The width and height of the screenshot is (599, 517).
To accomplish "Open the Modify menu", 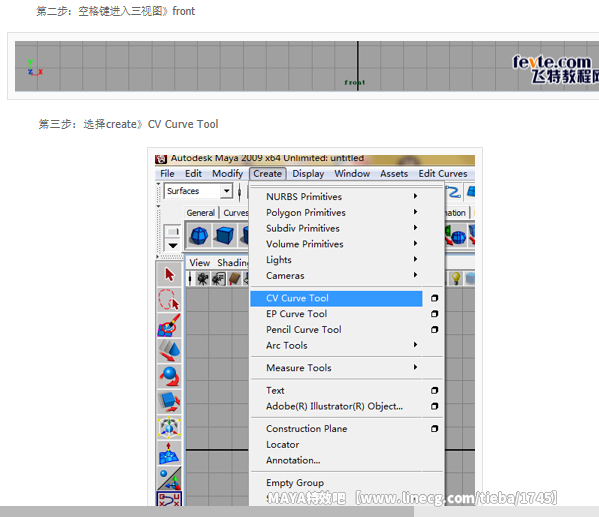I will (227, 173).
